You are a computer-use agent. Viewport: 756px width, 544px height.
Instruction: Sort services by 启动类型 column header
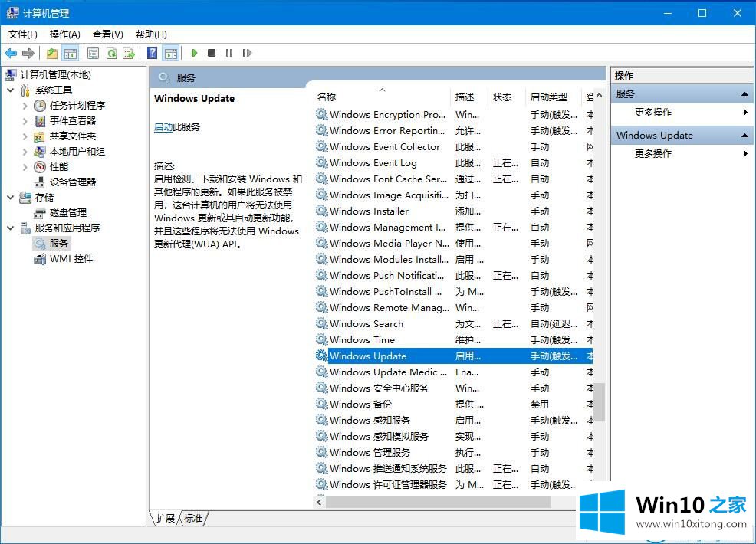point(554,97)
